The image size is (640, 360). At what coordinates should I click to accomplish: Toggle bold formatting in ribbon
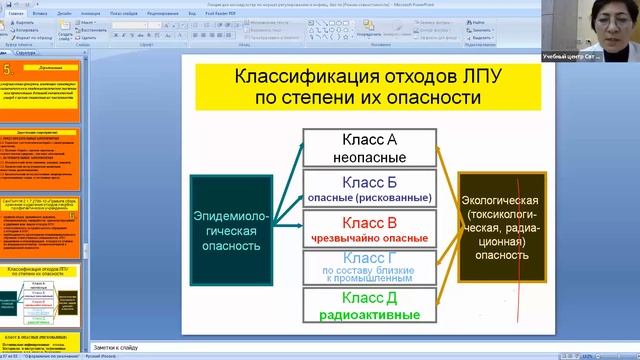116,36
